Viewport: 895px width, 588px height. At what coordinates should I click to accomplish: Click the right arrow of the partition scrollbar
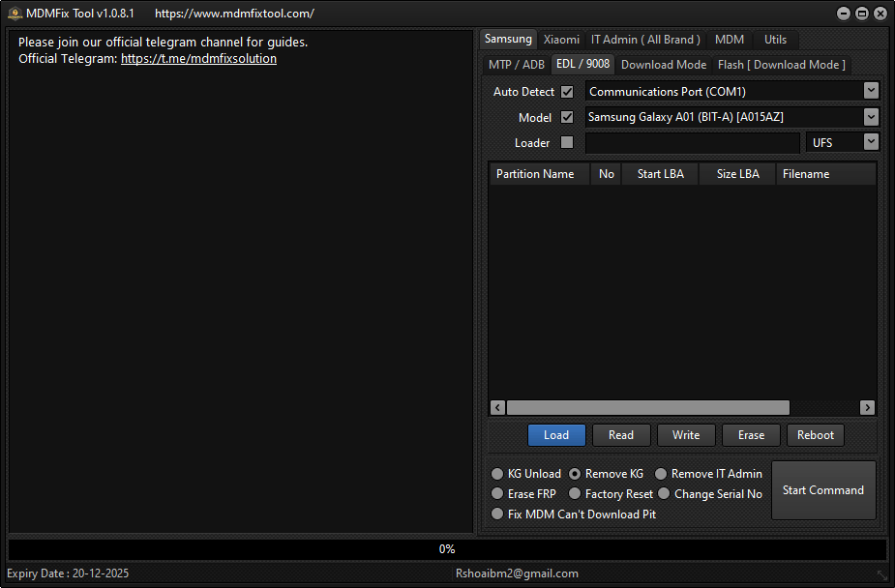point(867,407)
